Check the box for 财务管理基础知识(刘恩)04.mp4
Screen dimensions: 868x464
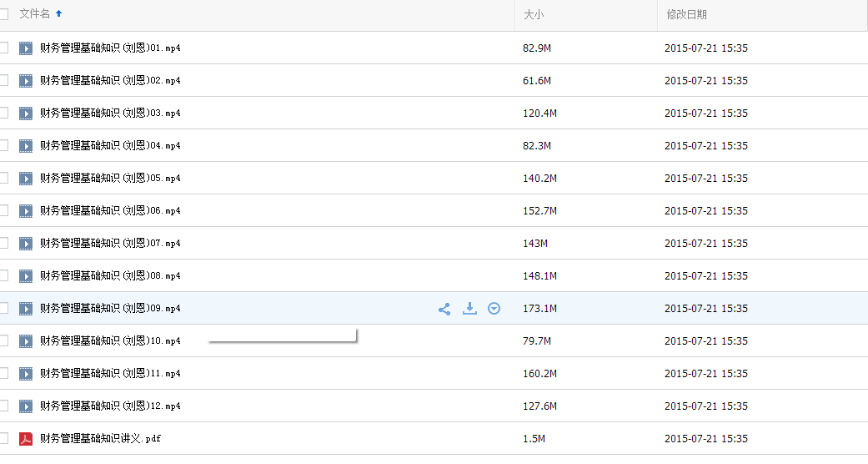[x=3, y=145]
